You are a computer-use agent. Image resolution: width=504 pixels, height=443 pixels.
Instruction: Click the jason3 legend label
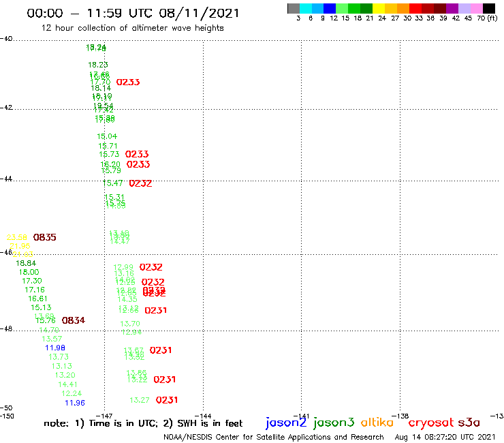point(334,423)
